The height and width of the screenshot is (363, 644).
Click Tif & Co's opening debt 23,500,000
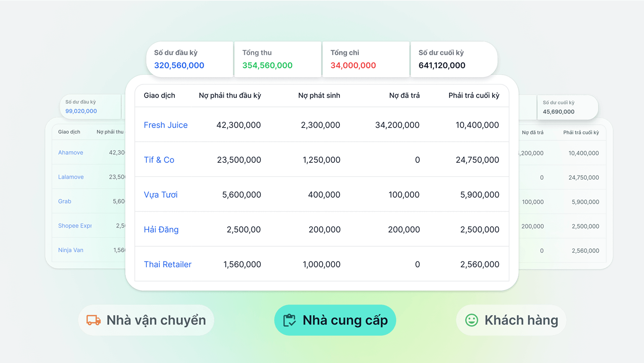click(239, 160)
